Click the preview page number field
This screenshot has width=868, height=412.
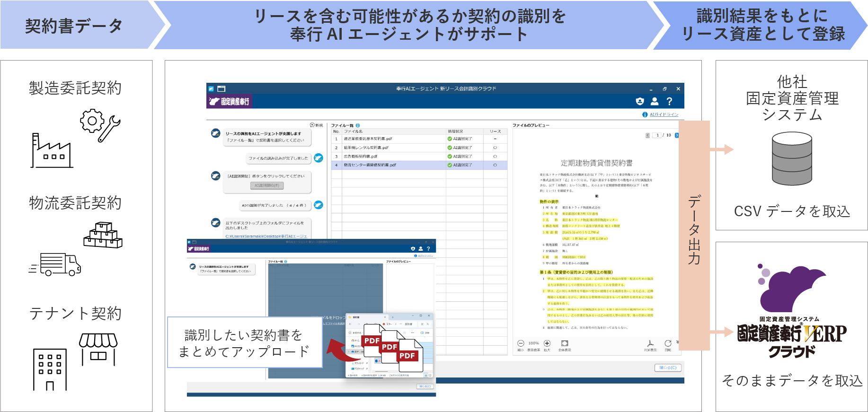tap(657, 135)
